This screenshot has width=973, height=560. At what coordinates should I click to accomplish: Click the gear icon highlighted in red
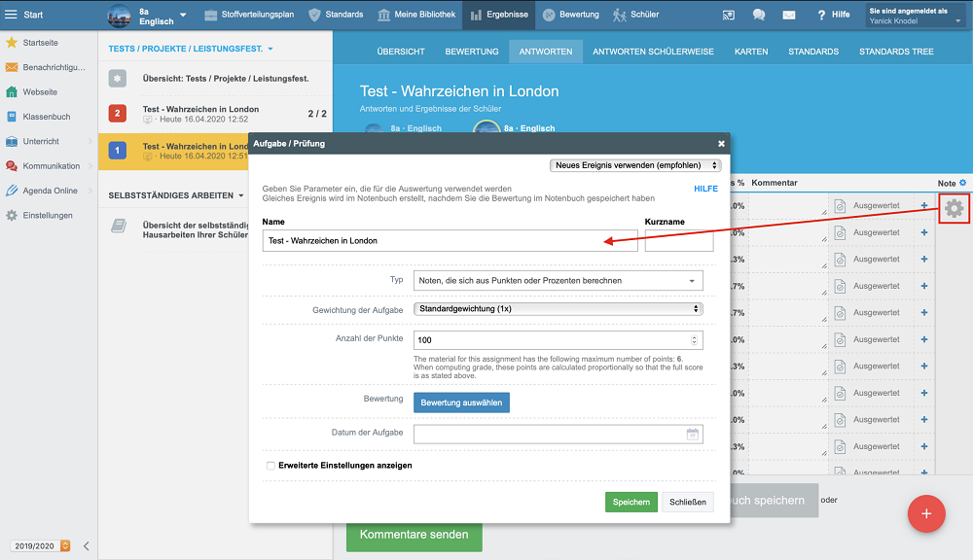(954, 208)
